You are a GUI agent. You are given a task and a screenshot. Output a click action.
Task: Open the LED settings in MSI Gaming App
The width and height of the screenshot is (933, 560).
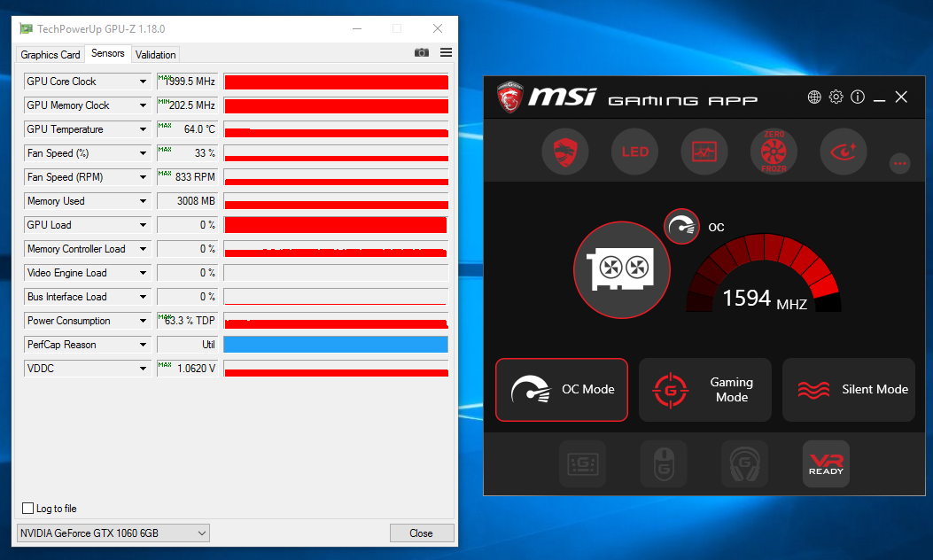point(635,152)
